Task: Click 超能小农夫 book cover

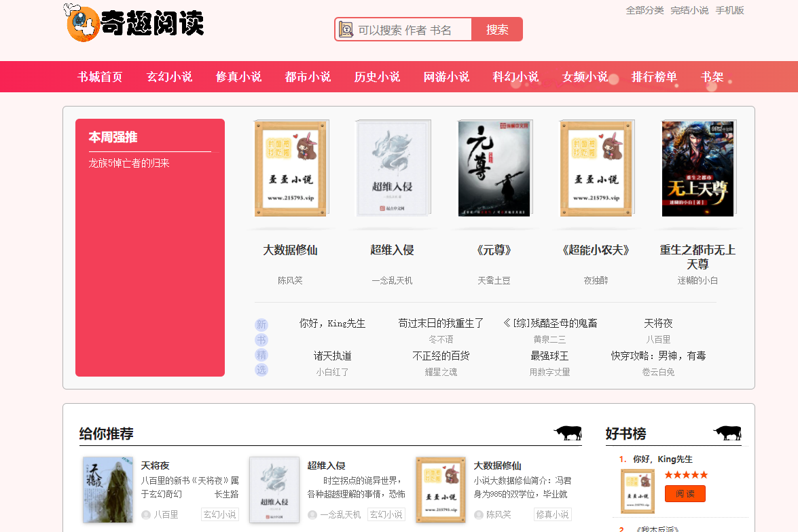Action: (x=596, y=168)
